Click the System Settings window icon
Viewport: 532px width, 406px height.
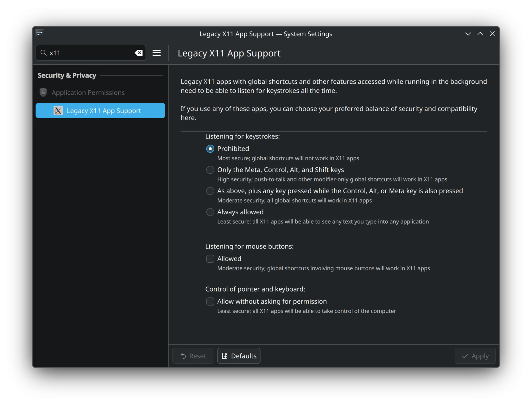(40, 33)
